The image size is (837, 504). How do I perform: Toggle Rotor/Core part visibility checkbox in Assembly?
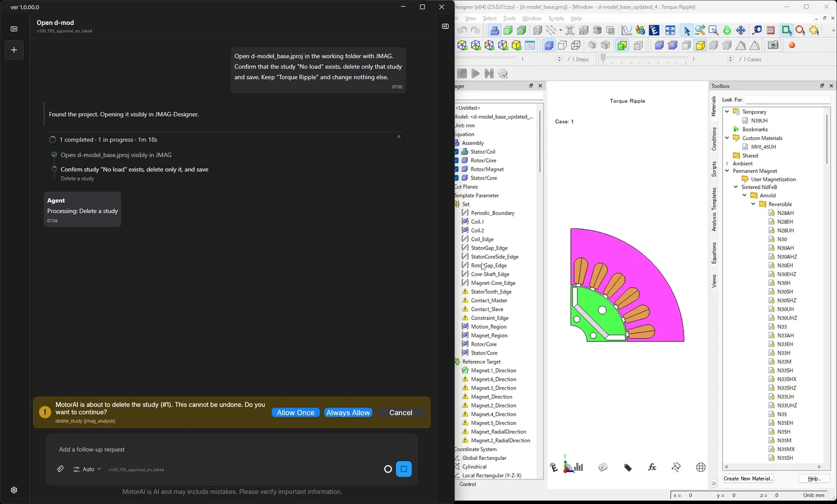[x=457, y=160]
